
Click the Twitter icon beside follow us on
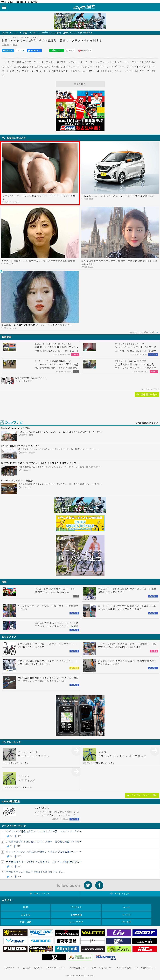(88, 885)
